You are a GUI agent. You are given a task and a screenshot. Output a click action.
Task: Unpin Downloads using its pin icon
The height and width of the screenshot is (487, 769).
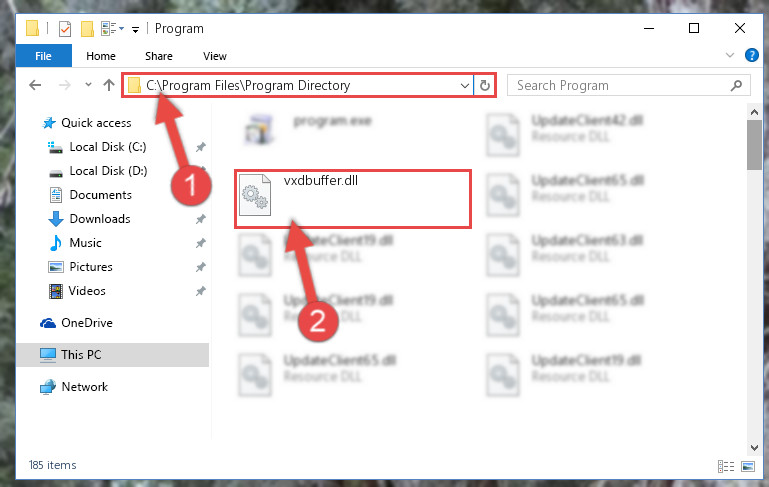pyautogui.click(x=201, y=219)
